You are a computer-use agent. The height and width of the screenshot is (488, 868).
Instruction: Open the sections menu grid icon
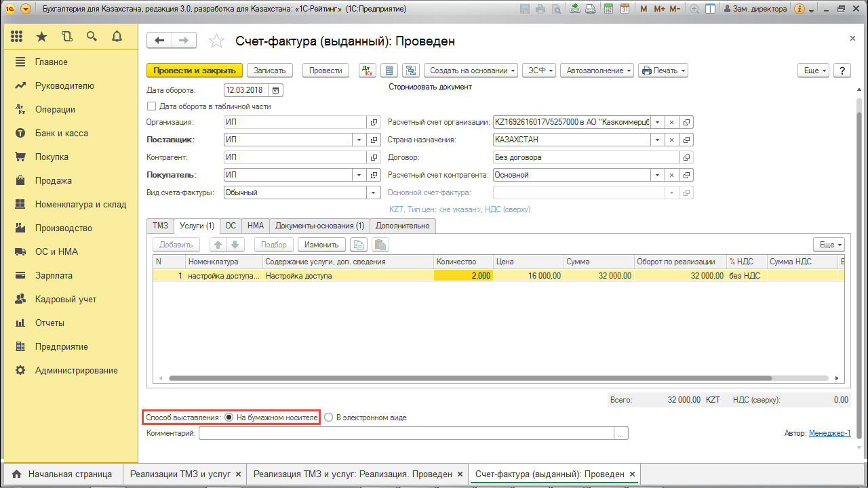pyautogui.click(x=17, y=37)
